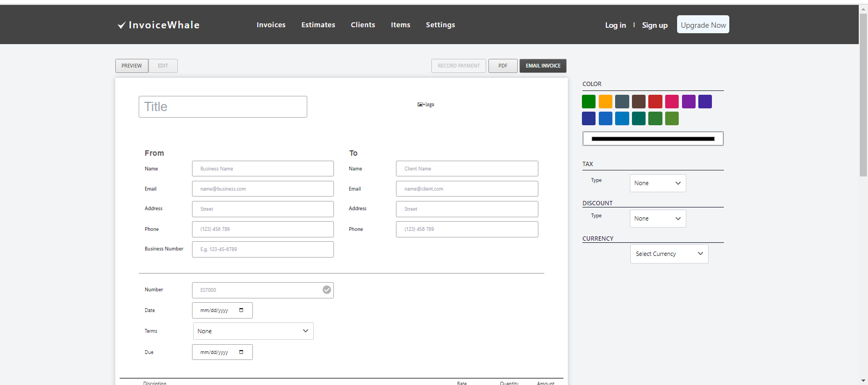Focus the name@client.com email field

(467, 189)
